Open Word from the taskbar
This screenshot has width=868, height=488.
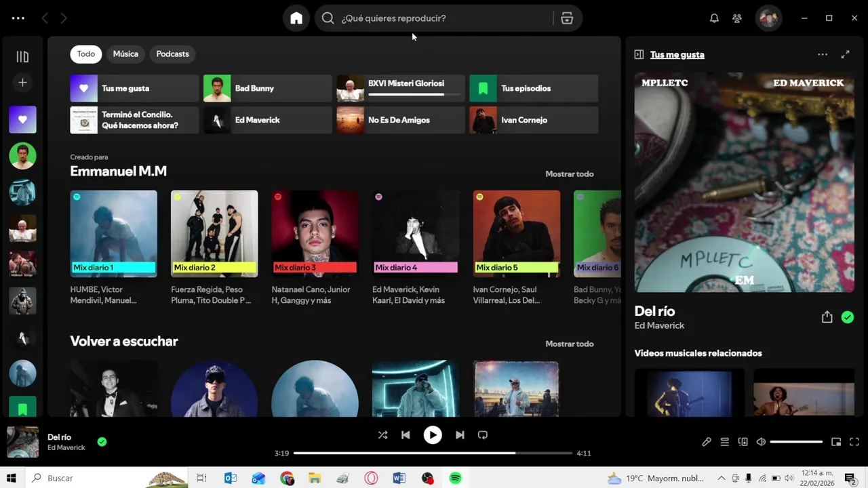coord(399,478)
